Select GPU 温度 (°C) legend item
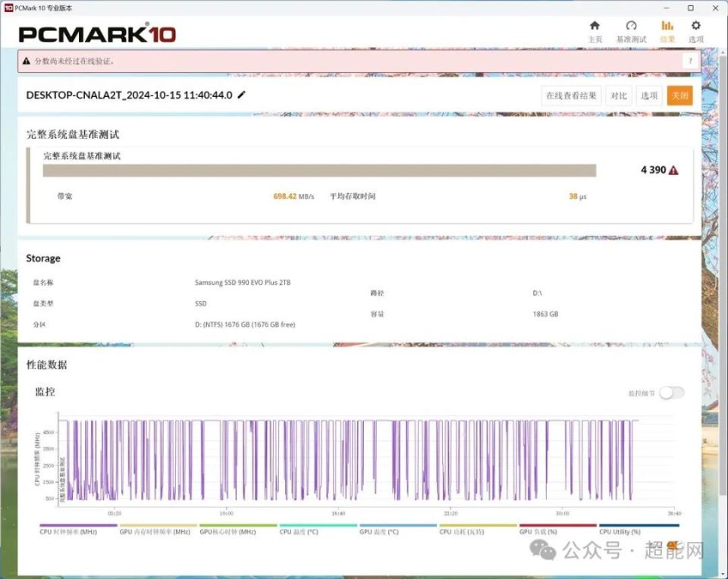The image size is (728, 579). (398, 529)
